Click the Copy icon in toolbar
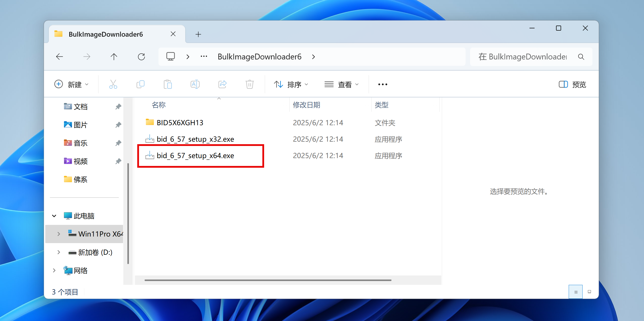This screenshot has width=644, height=321. [x=140, y=84]
